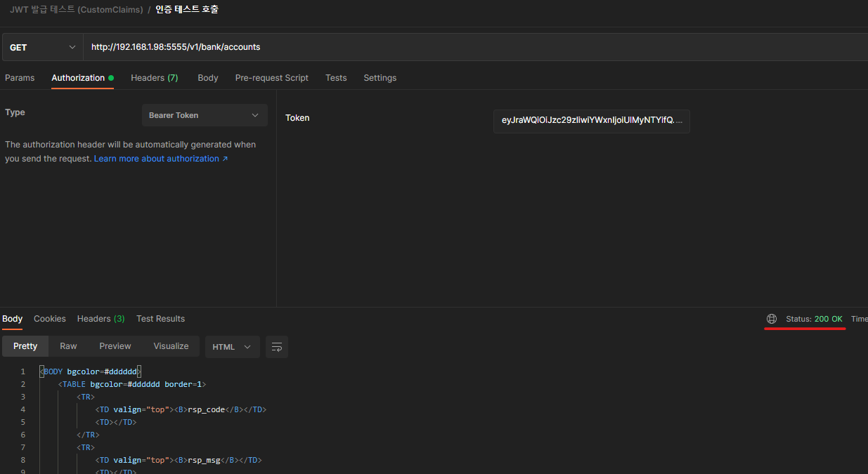The image size is (868, 474).
Task: Expand the Bearer Token type dropdown
Action: coord(205,115)
